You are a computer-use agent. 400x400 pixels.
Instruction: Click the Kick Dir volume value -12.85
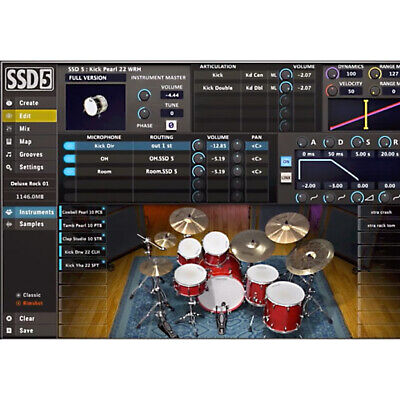click(218, 146)
